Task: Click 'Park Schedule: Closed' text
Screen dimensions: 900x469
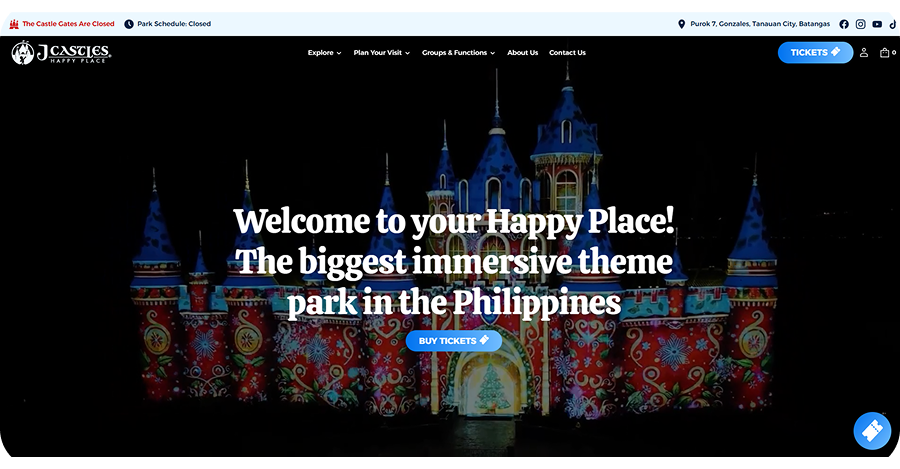Action: pos(174,24)
